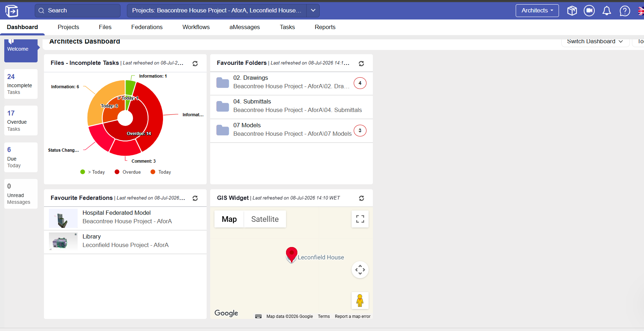
Task: Open the 17 Overdue Tasks tile
Action: click(21, 120)
